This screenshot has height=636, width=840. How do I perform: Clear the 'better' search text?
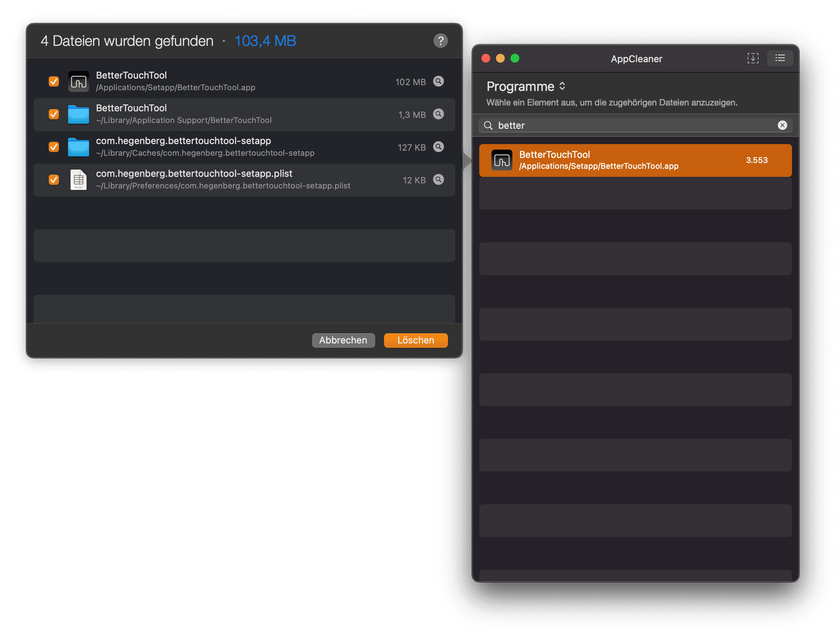(782, 126)
